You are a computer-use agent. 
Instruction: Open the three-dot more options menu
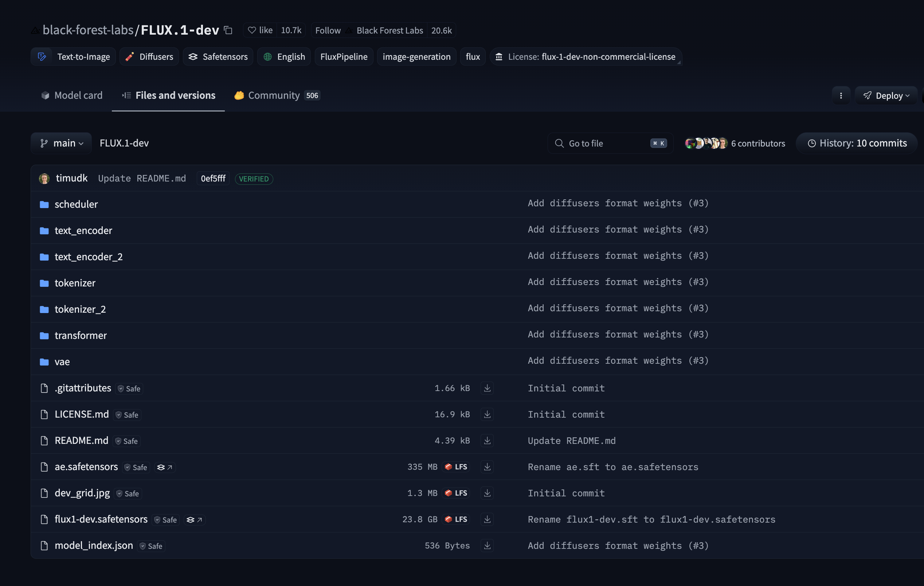841,95
